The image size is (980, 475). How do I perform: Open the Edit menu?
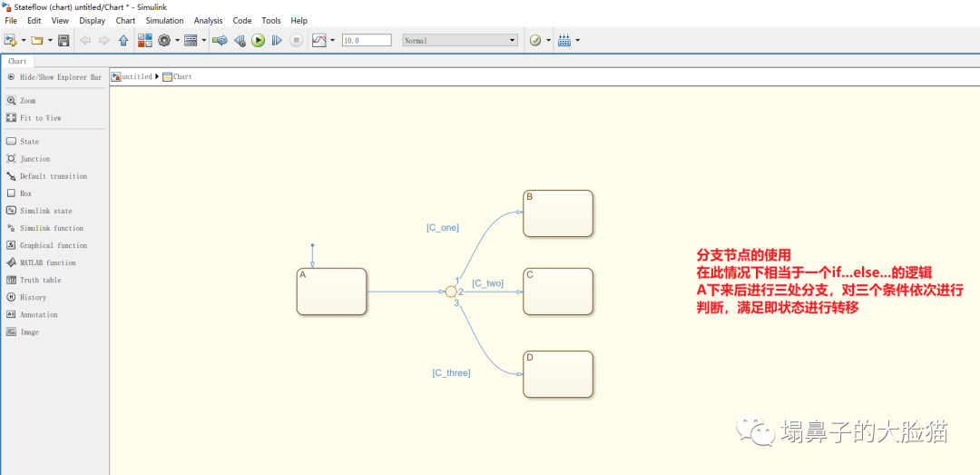click(34, 21)
